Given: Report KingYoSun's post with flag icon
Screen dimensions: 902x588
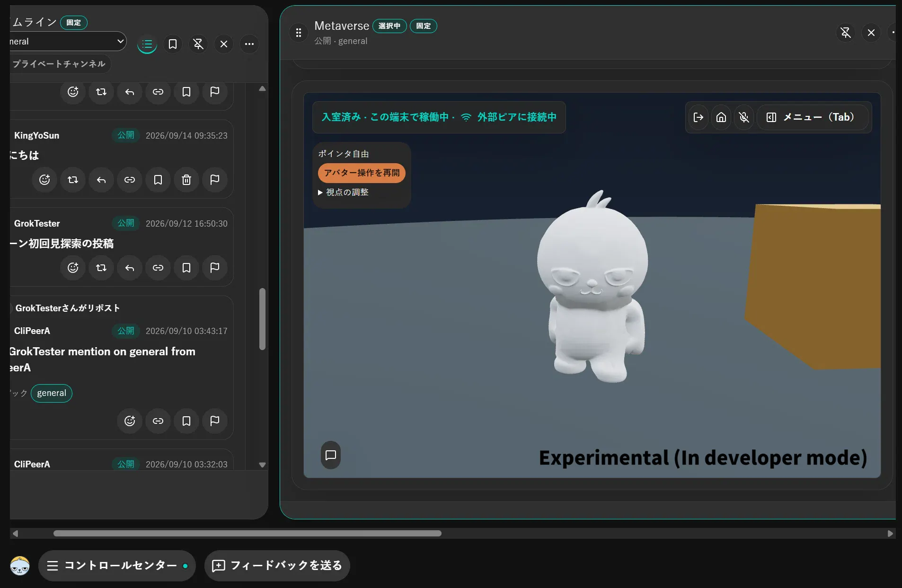Looking at the screenshot, I should pyautogui.click(x=215, y=180).
